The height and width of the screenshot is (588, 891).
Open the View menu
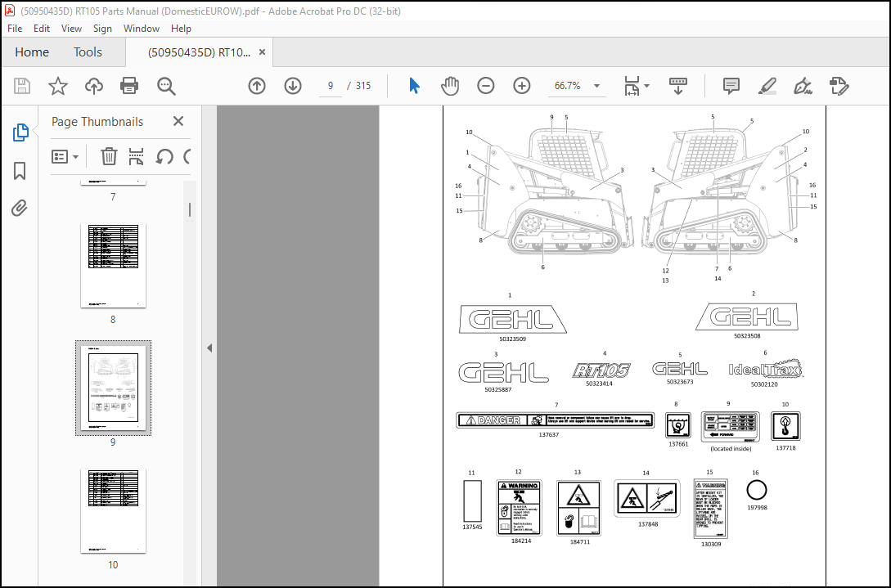tap(72, 29)
